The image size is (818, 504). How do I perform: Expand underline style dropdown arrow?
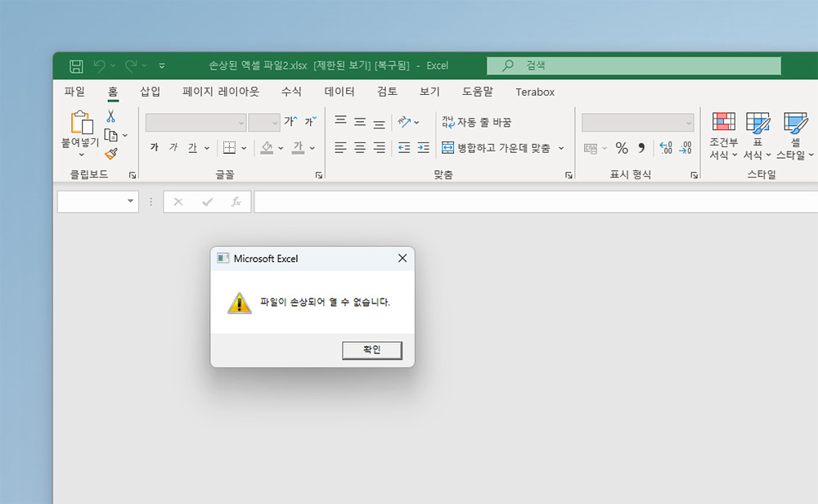[207, 148]
